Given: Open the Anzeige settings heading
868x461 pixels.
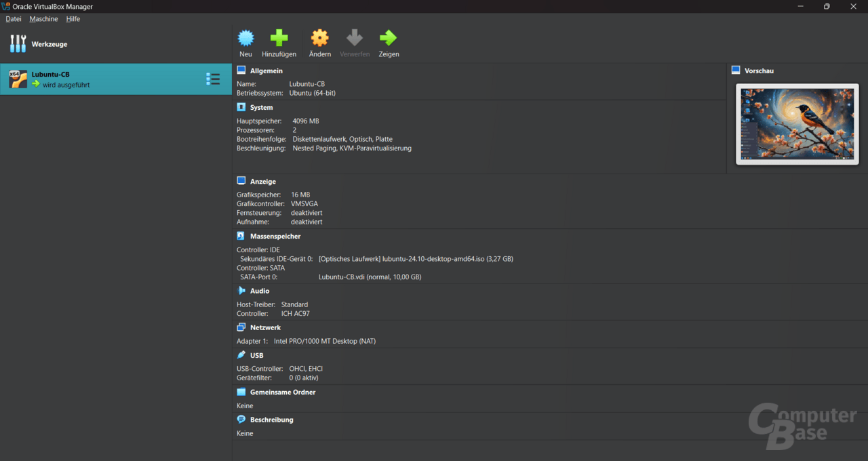Looking at the screenshot, I should 263,181.
